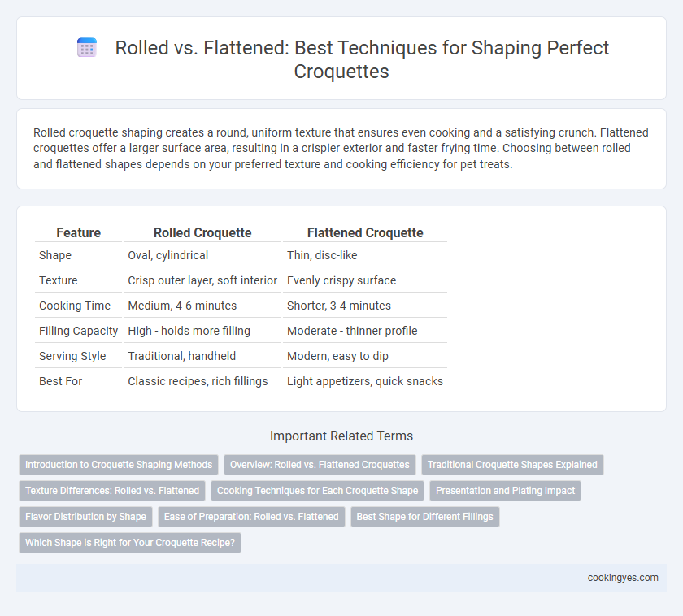Click 'Ease of Preparation: Rolled vs. Flattened'
683x616 pixels.
coord(251,517)
